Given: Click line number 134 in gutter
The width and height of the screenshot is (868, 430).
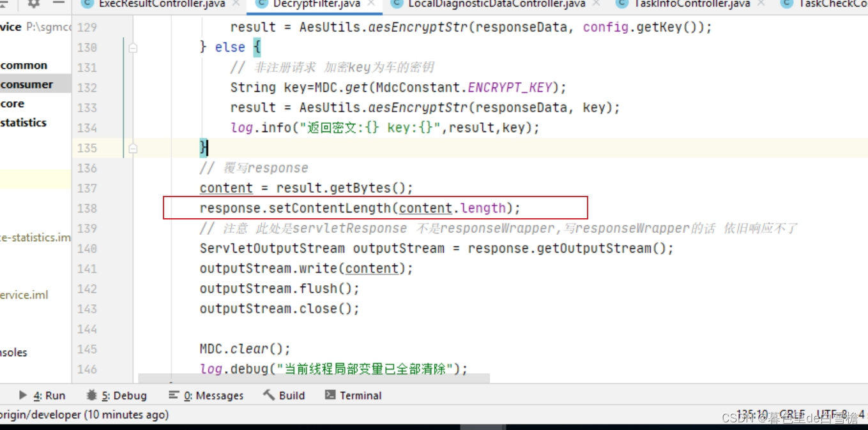Looking at the screenshot, I should [87, 128].
